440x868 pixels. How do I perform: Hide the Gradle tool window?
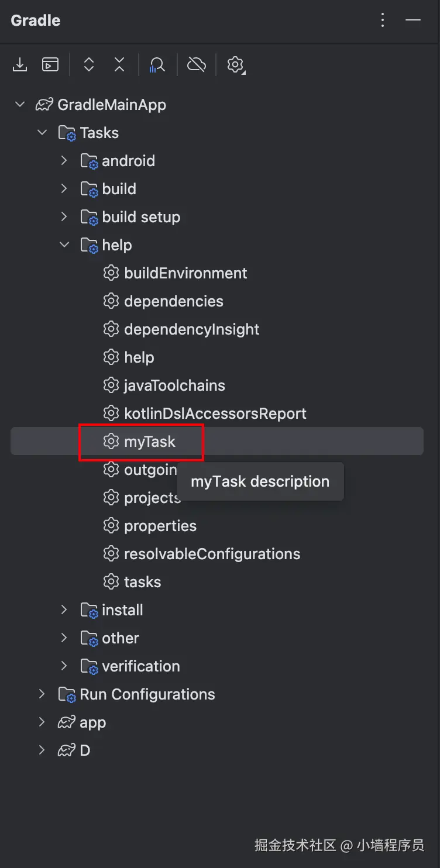pos(413,20)
